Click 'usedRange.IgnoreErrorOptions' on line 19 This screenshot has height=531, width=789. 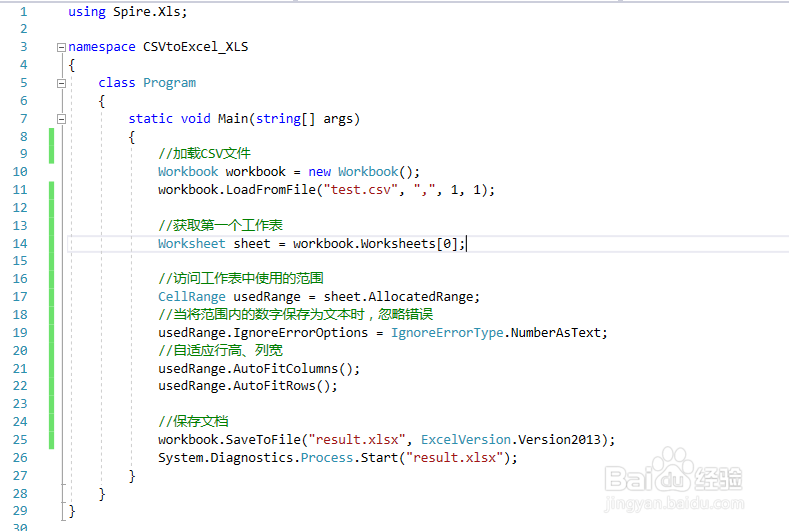point(263,333)
